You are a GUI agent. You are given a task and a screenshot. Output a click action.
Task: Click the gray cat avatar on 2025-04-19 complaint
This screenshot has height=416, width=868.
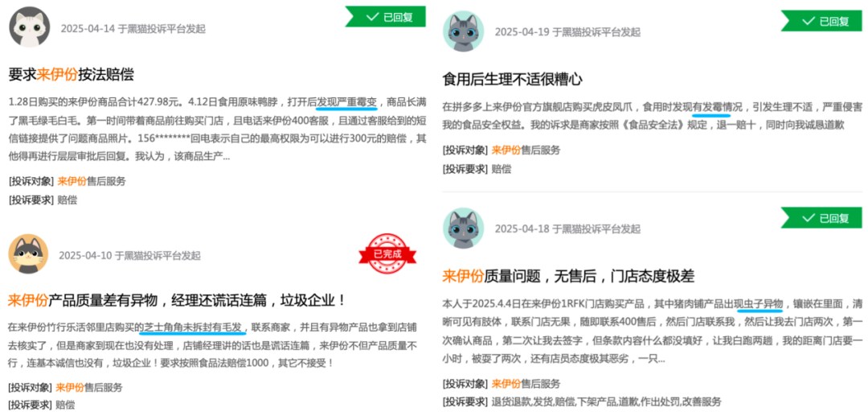pos(464,31)
